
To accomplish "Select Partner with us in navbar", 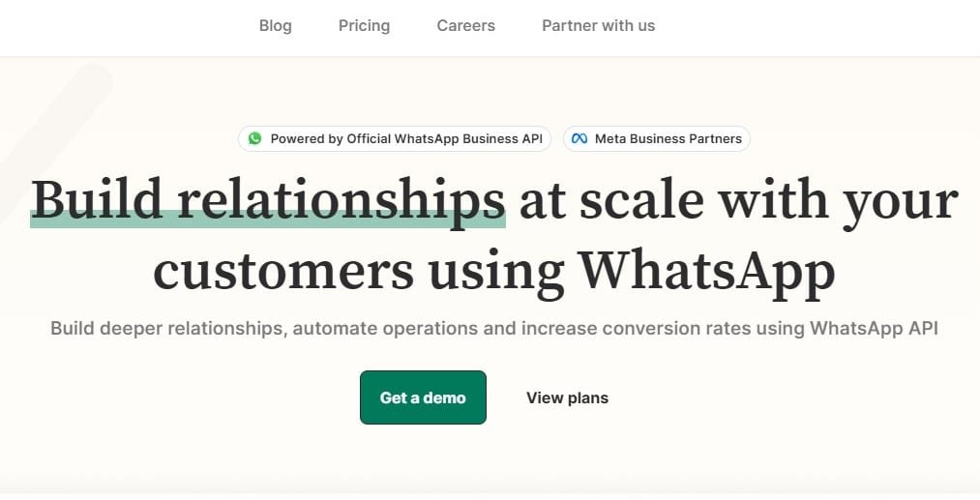I will click(x=598, y=25).
